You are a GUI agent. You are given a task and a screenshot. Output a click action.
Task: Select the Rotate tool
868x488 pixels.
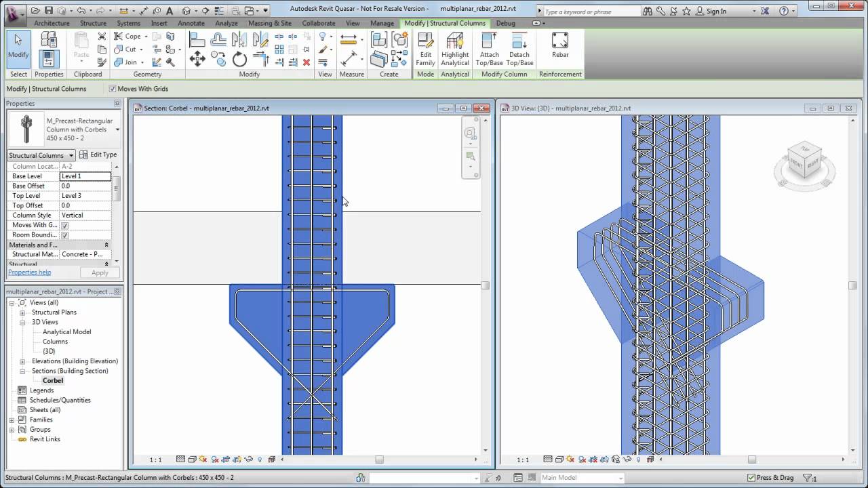(240, 60)
